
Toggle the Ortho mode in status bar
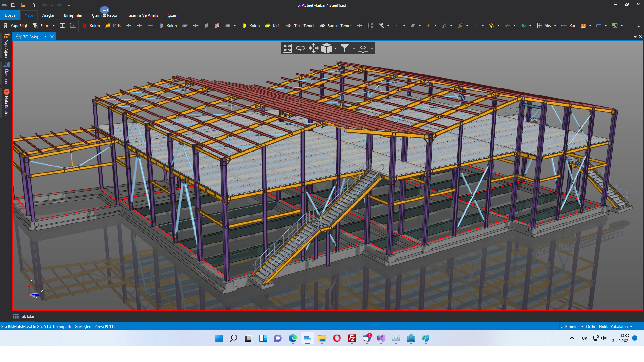tap(591, 327)
